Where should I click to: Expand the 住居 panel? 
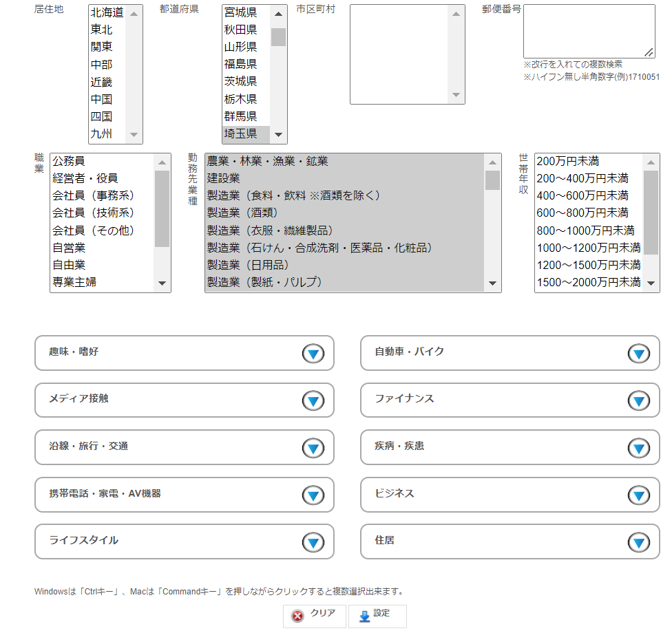click(x=638, y=542)
